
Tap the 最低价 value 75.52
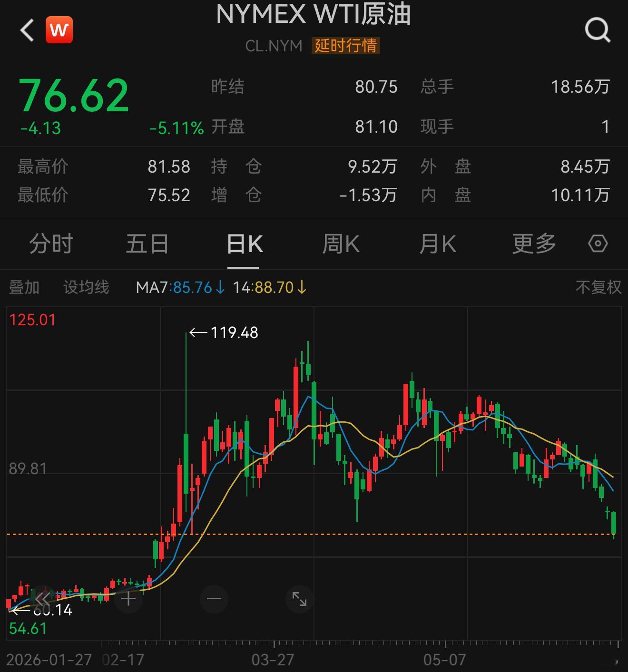pos(169,195)
